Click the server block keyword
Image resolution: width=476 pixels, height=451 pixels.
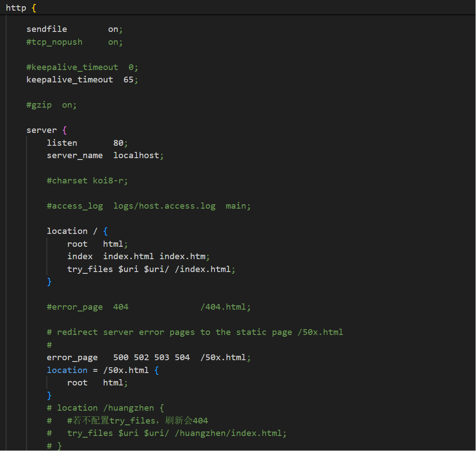tap(41, 130)
